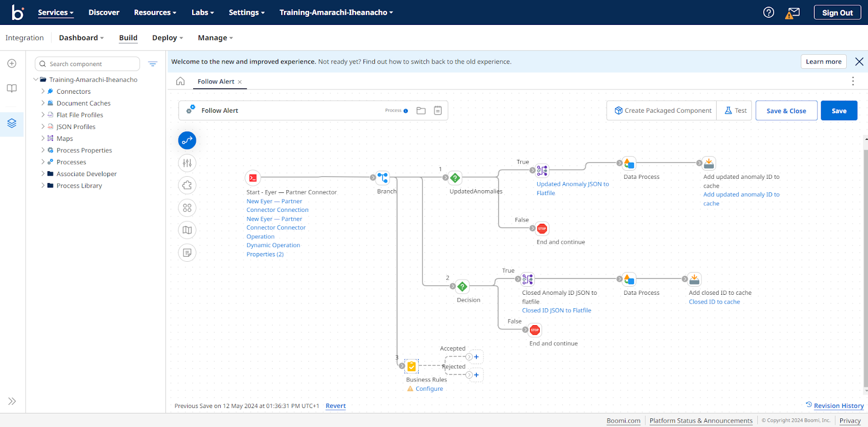Open the Services dropdown menu
This screenshot has height=427, width=868.
[x=56, y=12]
